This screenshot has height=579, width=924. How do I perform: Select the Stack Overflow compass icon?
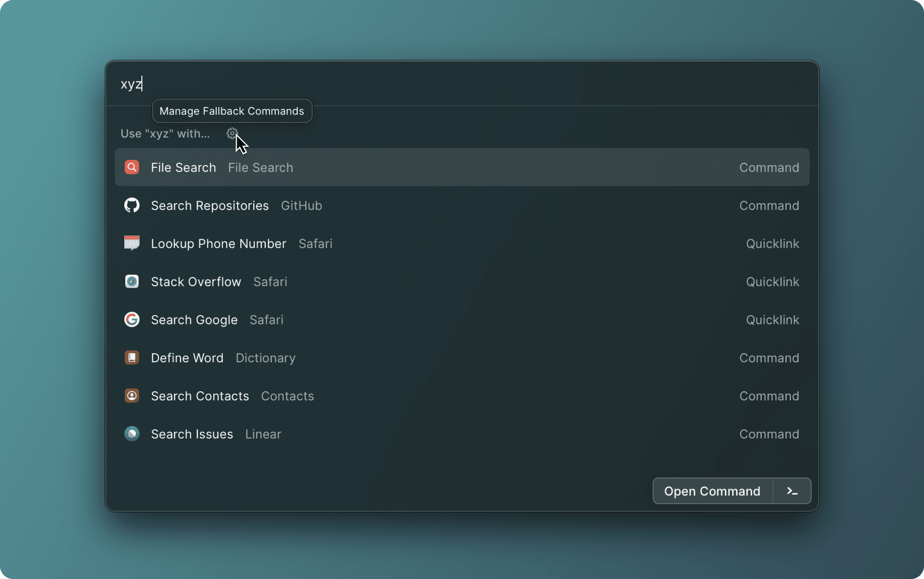[x=132, y=281]
